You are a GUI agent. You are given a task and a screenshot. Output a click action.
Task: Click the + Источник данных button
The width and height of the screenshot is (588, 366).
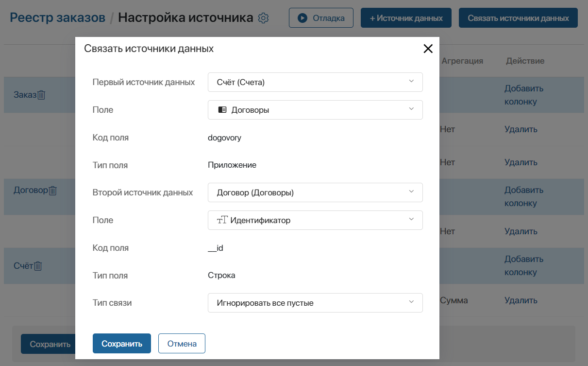406,18
